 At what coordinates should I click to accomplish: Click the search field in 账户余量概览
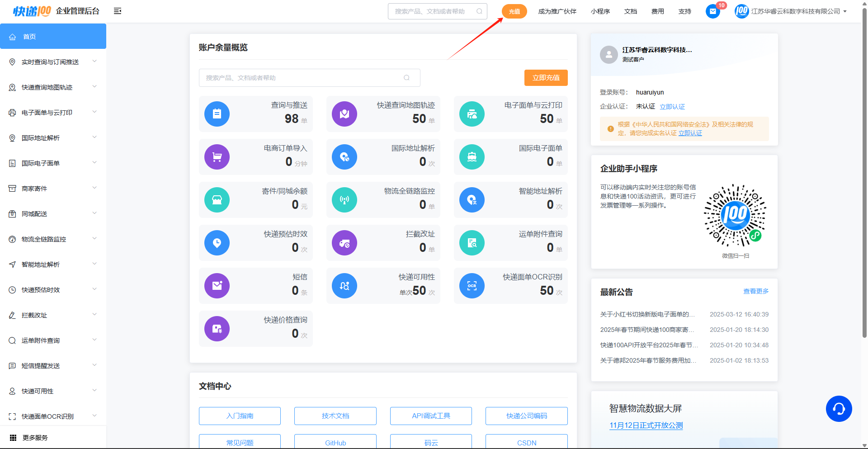tap(303, 78)
